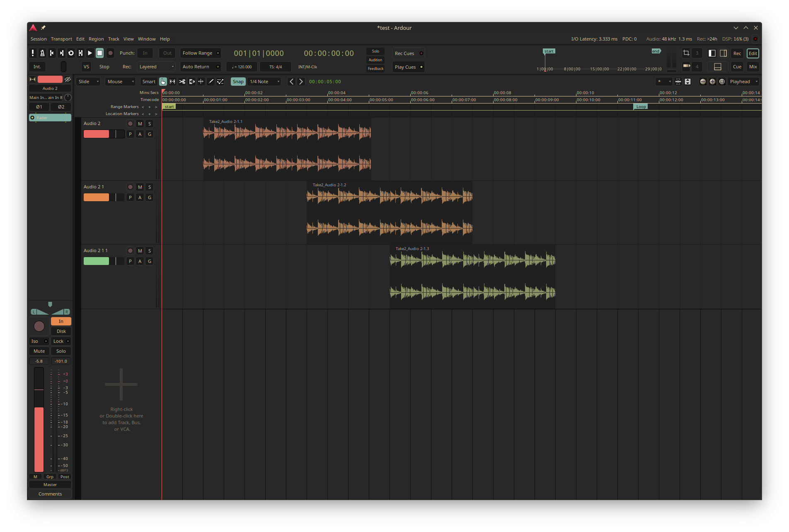Click the panic exclamation mark icon
The width and height of the screenshot is (789, 532).
click(33, 53)
